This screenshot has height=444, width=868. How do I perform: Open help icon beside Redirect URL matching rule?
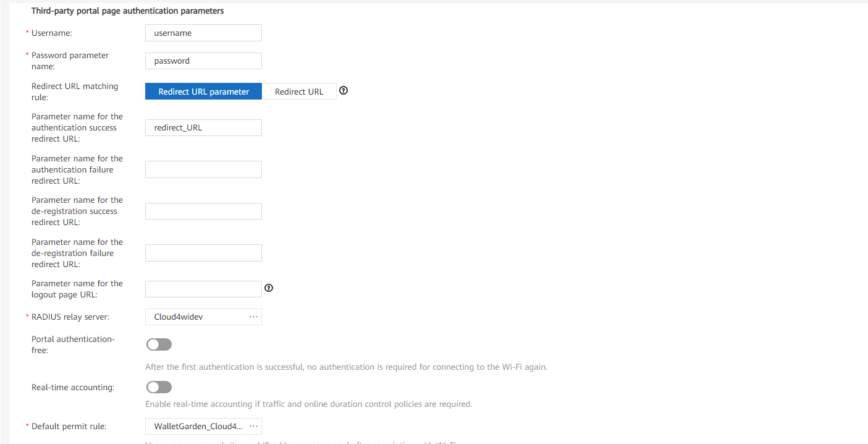click(x=344, y=91)
